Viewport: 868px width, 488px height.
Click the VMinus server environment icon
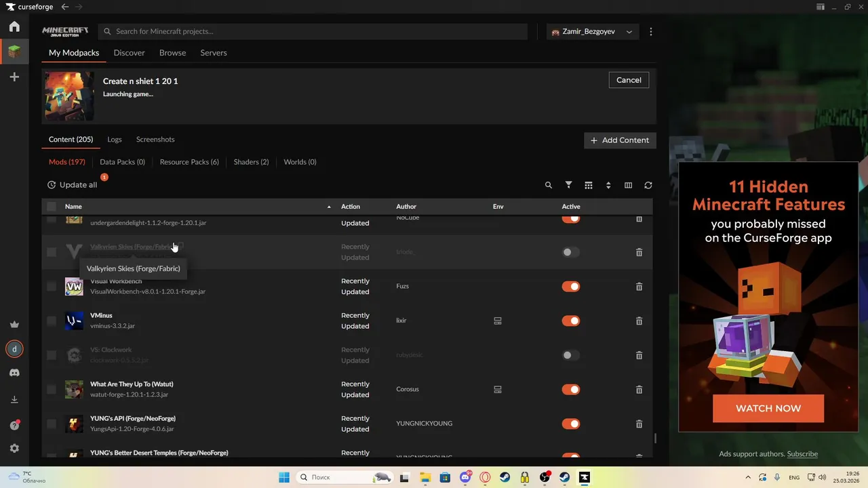coord(497,321)
